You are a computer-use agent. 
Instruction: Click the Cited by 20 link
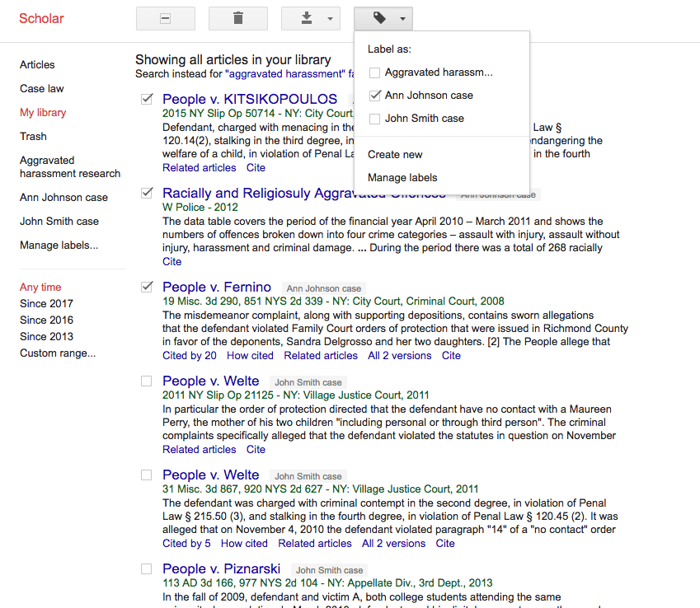click(186, 355)
